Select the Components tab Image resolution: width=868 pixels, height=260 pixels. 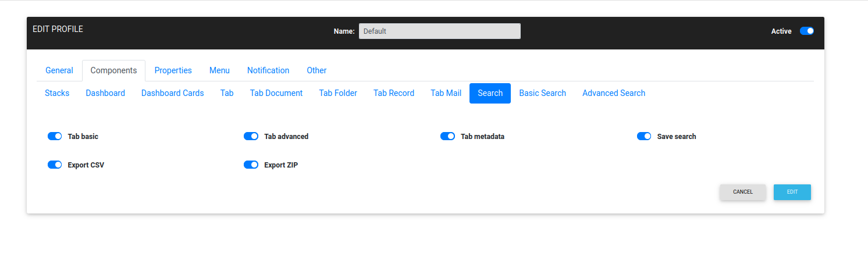click(113, 70)
